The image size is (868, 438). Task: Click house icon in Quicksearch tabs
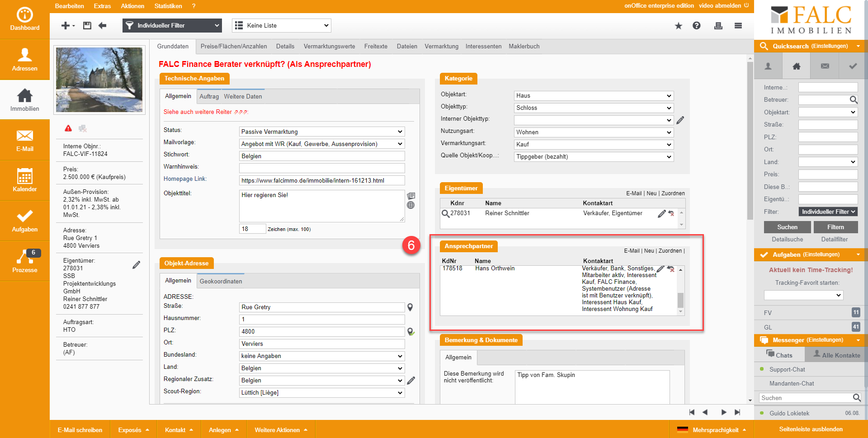coord(796,66)
